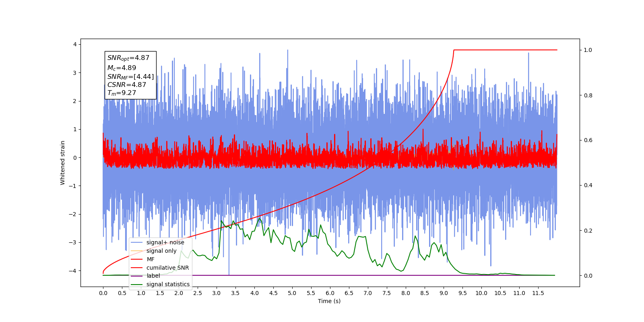Click the Mc=4.89 annotation text
The image size is (644, 322).
click(122, 68)
